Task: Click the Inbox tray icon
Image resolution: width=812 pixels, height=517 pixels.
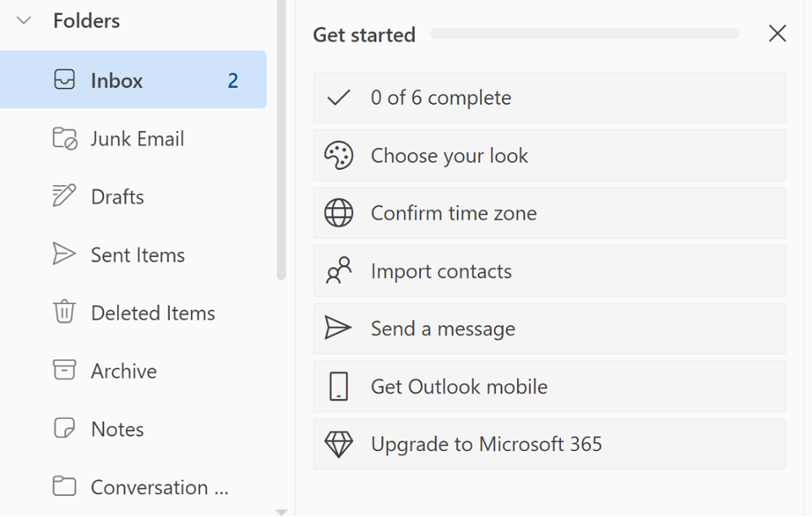Action: [64, 80]
